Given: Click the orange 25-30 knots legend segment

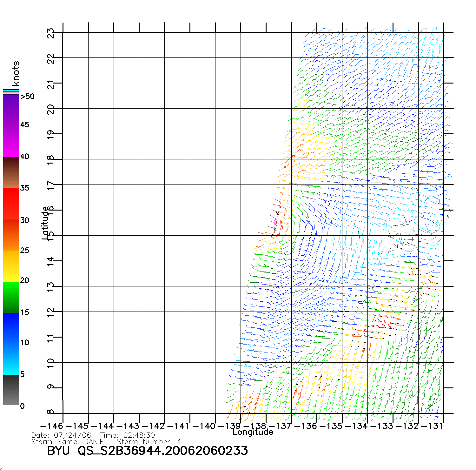Looking at the screenshot, I should (x=11, y=235).
